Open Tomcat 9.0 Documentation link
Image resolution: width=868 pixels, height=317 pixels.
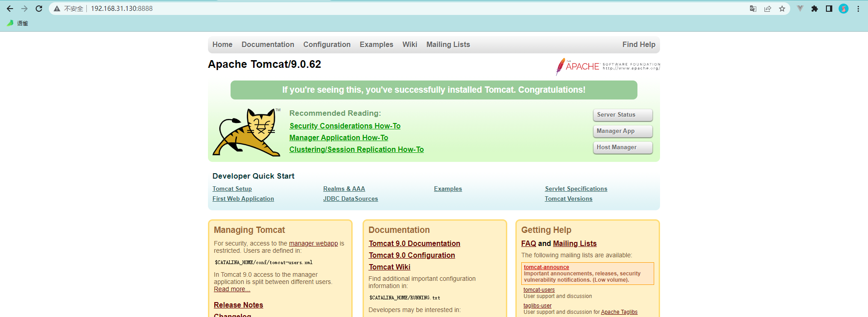(x=415, y=243)
